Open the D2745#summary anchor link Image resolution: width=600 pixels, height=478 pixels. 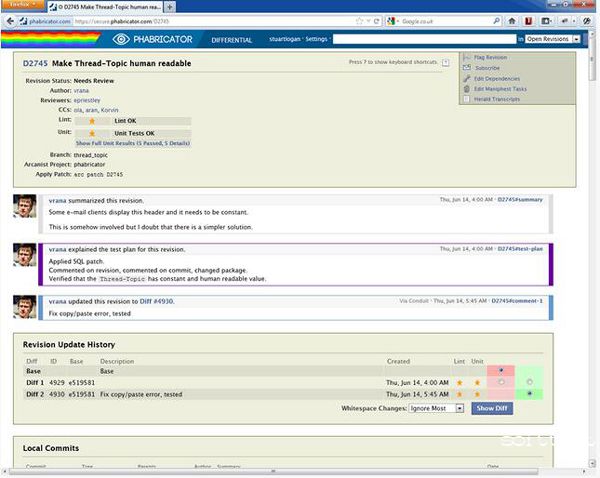pos(520,200)
